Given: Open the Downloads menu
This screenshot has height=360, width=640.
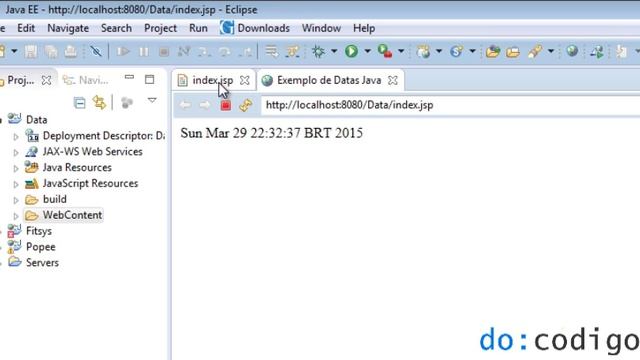Looking at the screenshot, I should (x=255, y=28).
